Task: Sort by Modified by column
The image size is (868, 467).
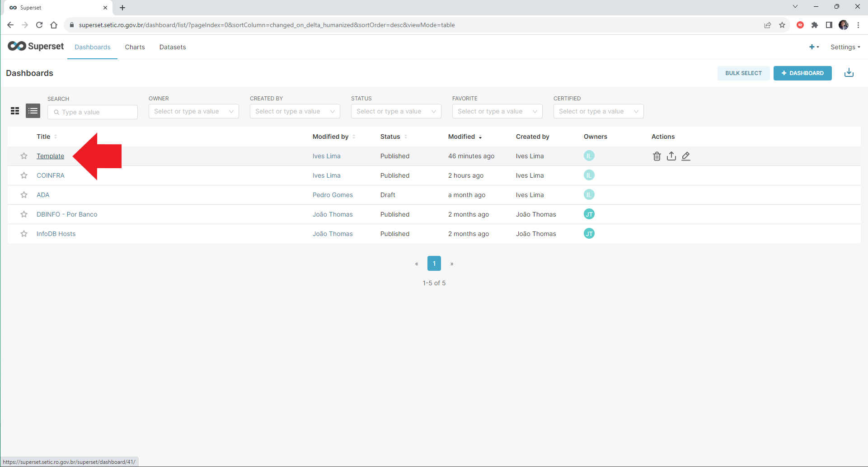Action: [333, 137]
